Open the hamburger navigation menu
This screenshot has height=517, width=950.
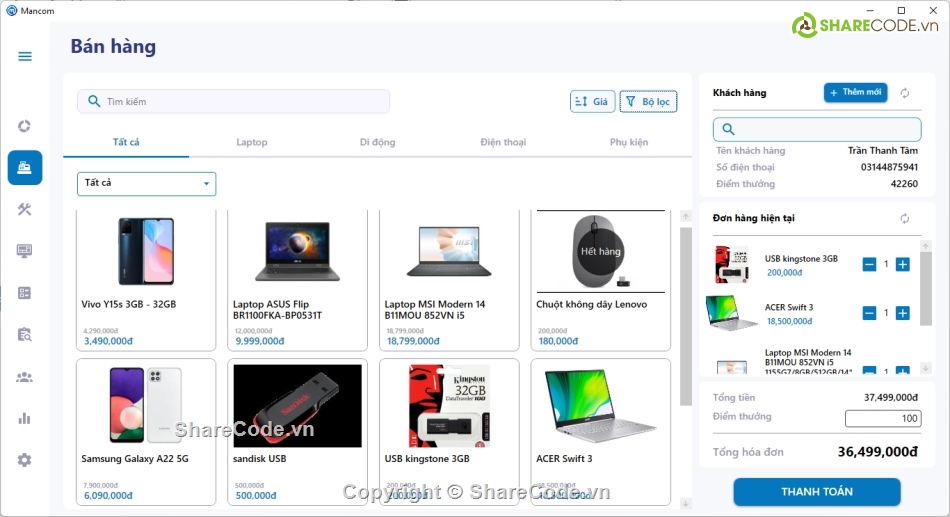(25, 56)
